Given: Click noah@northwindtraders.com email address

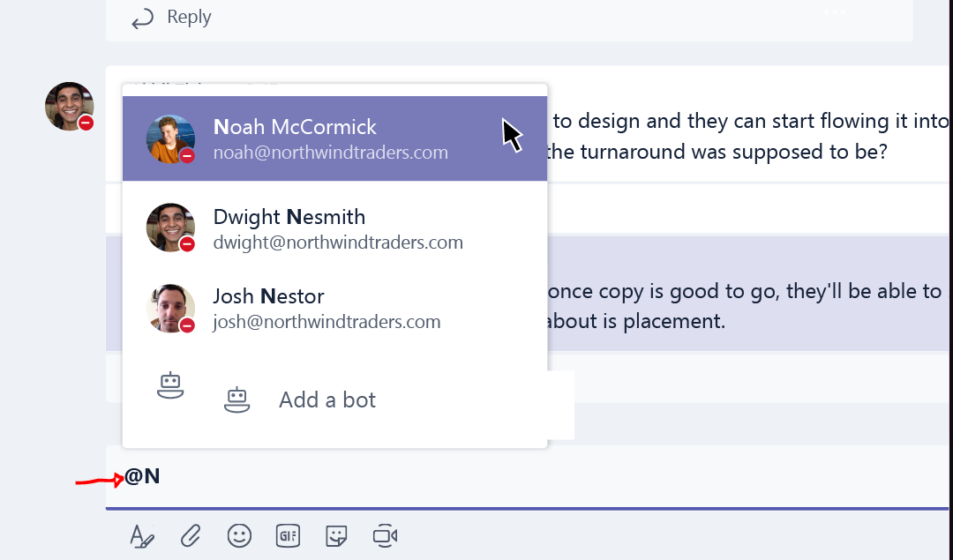Looking at the screenshot, I should point(331,153).
